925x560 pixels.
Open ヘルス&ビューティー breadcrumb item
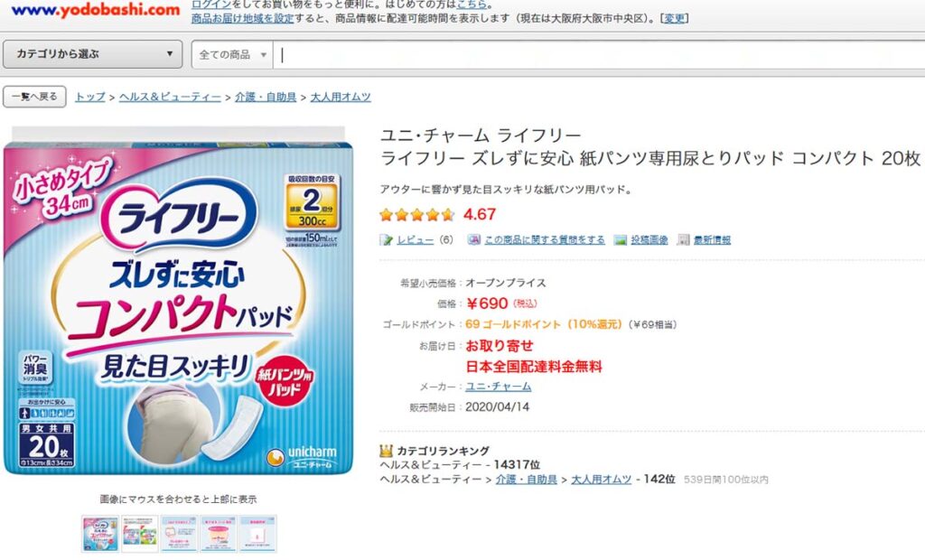point(170,97)
